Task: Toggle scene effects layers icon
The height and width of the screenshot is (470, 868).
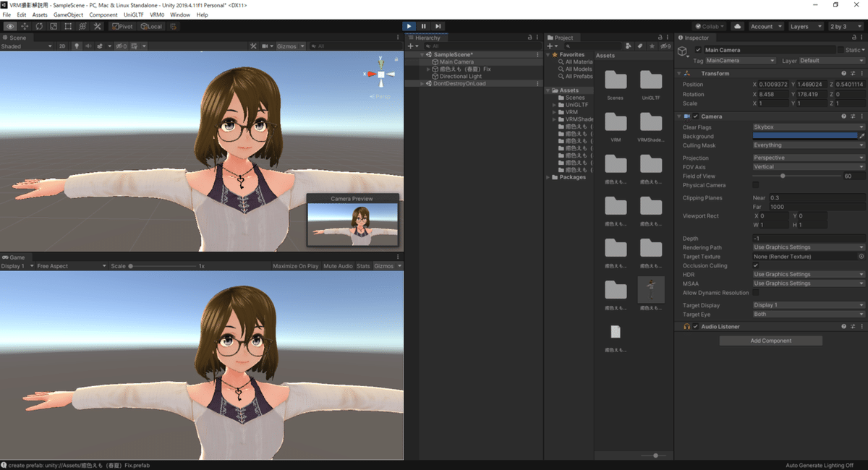Action: click(100, 46)
